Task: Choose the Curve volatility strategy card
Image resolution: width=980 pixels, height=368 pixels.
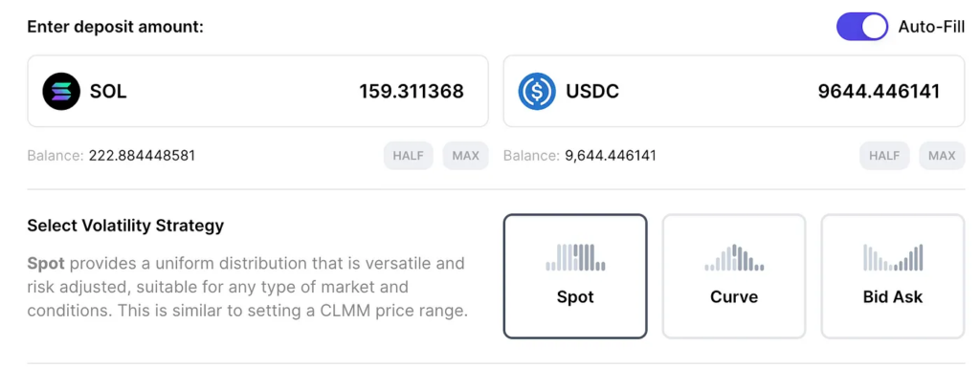Action: (734, 276)
